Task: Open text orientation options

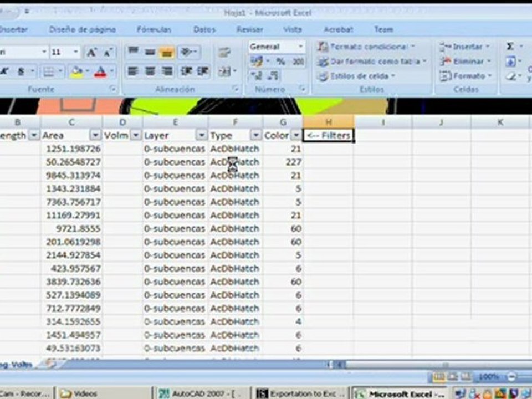Action: coord(188,52)
